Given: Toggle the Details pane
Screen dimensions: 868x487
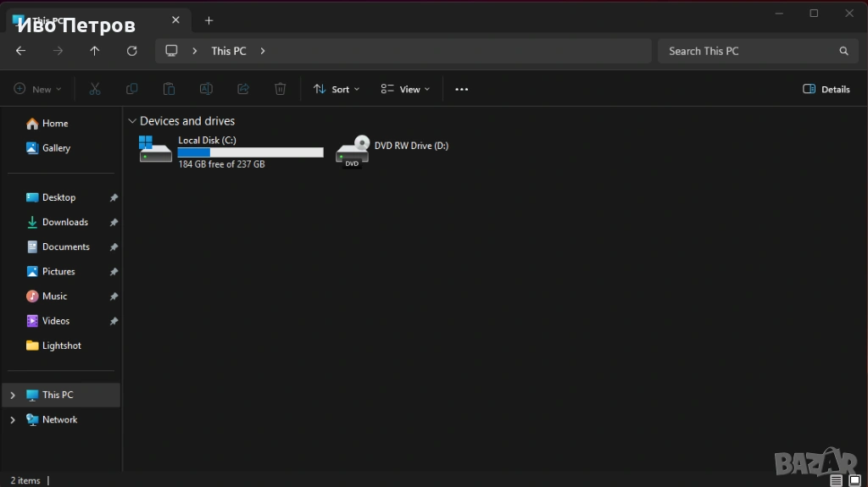Looking at the screenshot, I should tap(826, 89).
